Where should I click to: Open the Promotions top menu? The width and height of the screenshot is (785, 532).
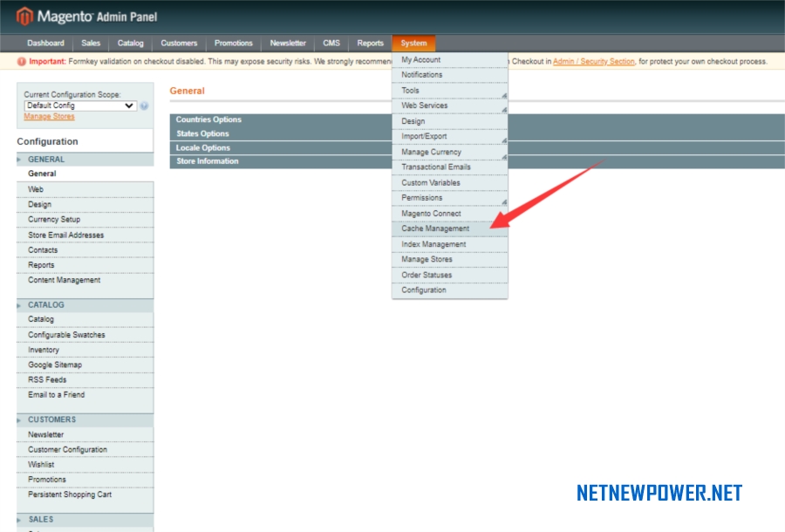(233, 43)
